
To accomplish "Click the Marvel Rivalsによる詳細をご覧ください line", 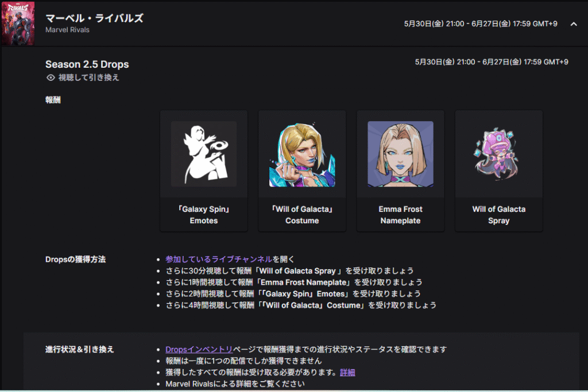I will [235, 384].
